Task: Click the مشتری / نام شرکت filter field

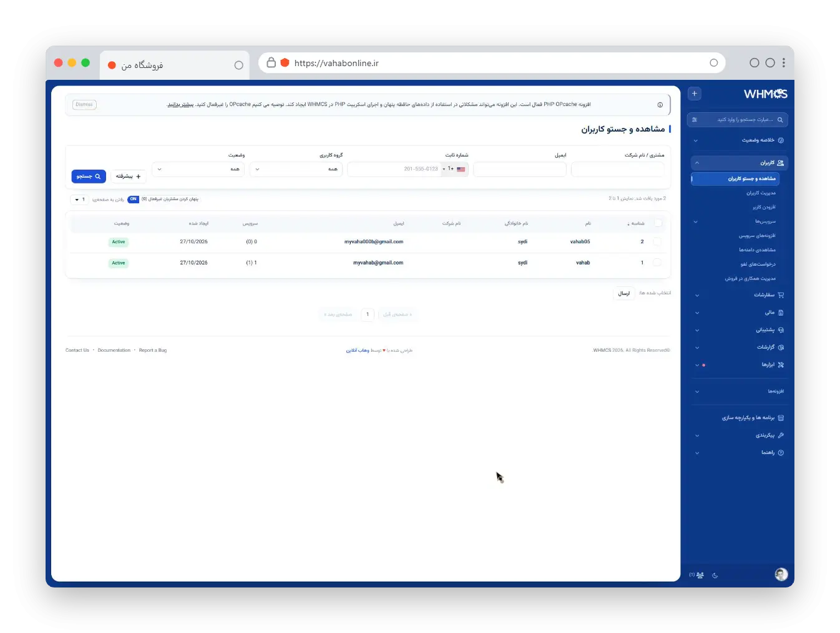Action: (618, 169)
